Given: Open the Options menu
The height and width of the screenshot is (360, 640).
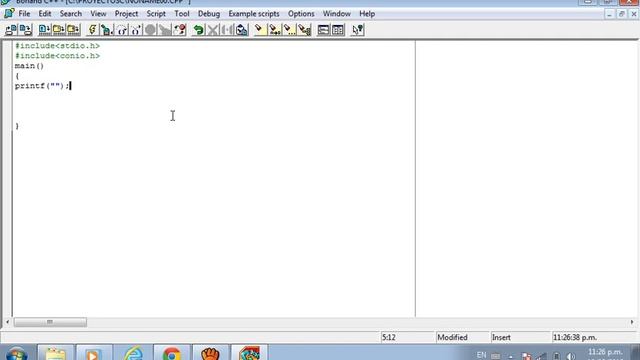Looking at the screenshot, I should tap(301, 13).
